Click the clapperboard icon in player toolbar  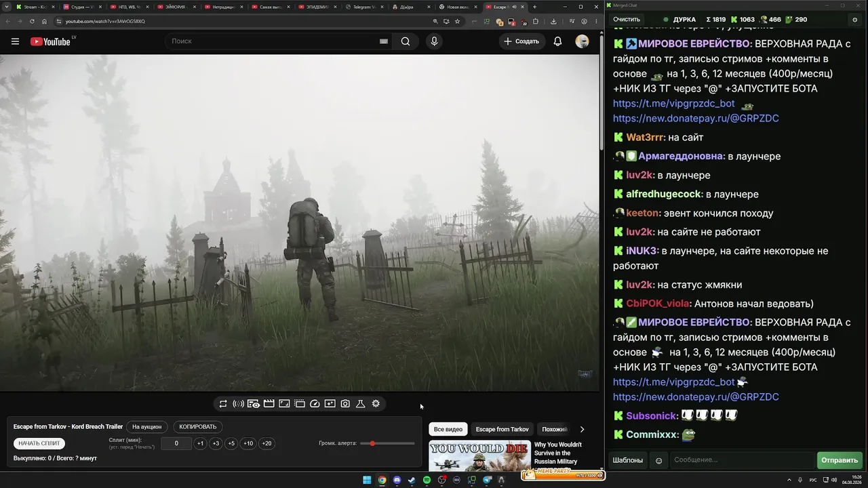click(269, 404)
